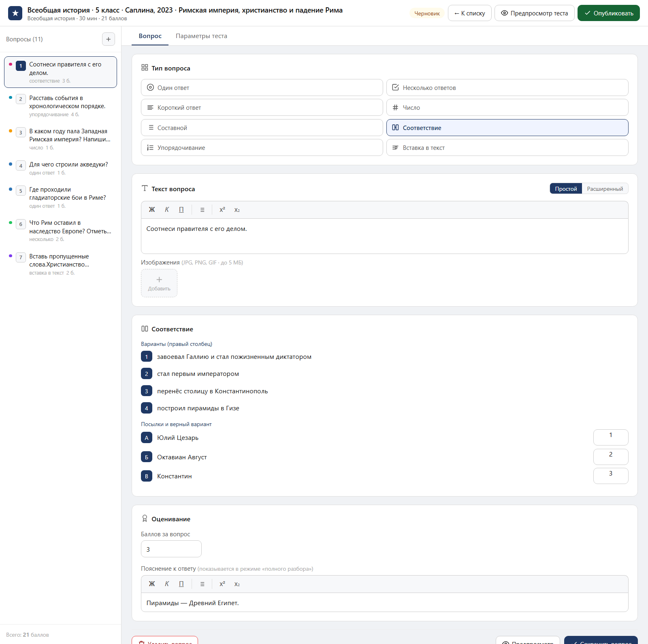Select question type 'Несколько ответов'
This screenshot has width=648, height=644.
pyautogui.click(x=507, y=87)
